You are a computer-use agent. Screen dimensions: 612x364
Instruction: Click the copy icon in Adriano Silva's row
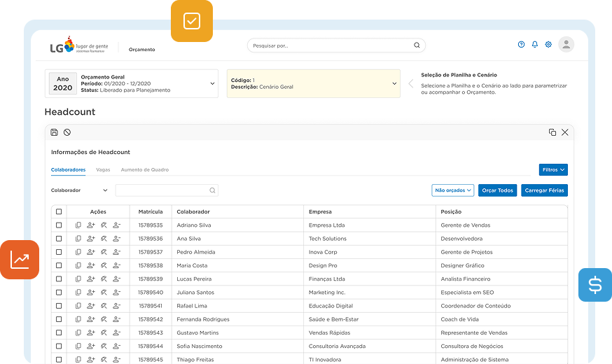tap(78, 225)
